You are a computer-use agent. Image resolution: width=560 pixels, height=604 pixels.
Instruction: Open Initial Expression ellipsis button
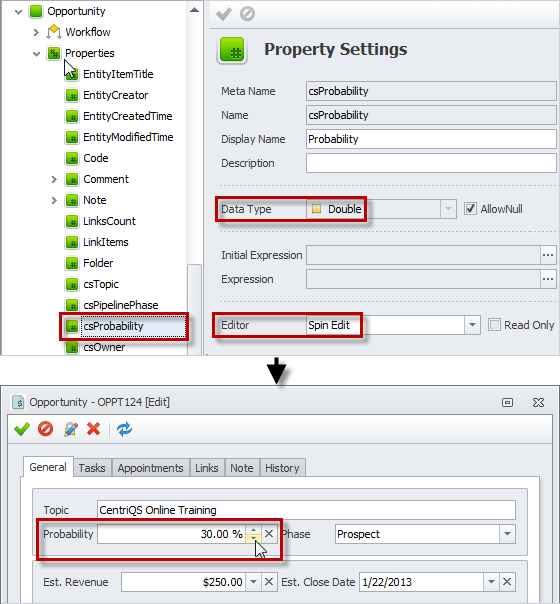[x=548, y=255]
